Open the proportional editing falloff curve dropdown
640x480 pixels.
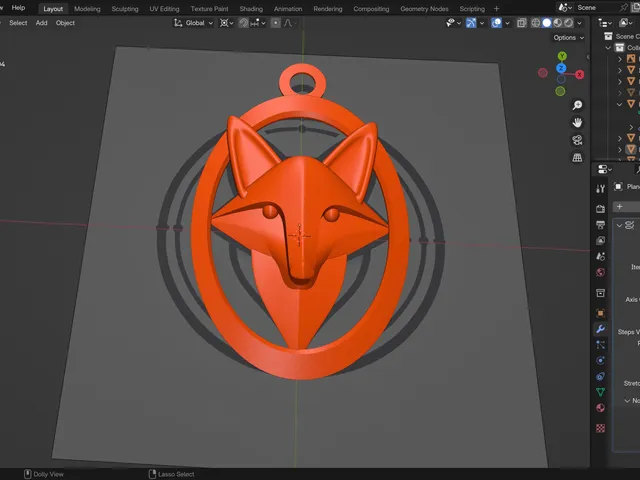pos(290,23)
